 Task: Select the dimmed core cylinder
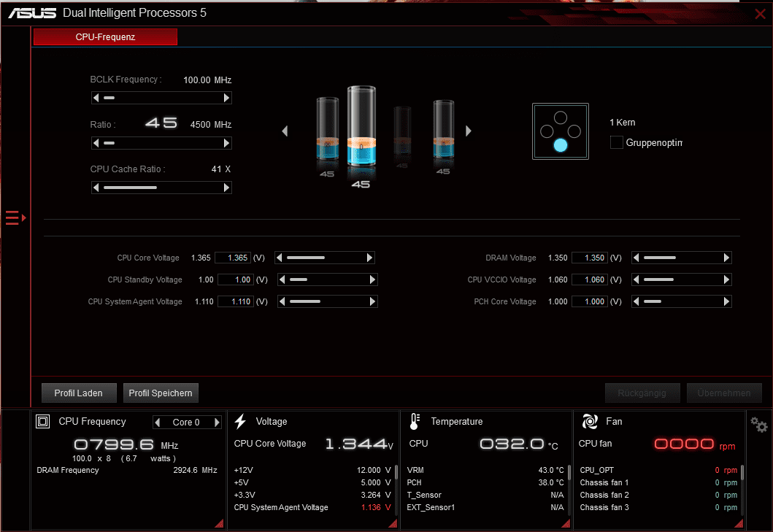402,131
